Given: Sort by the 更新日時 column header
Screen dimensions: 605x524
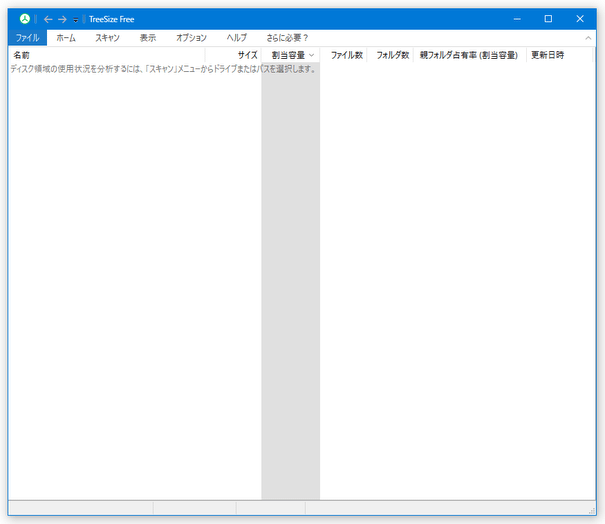Looking at the screenshot, I should tap(559, 55).
